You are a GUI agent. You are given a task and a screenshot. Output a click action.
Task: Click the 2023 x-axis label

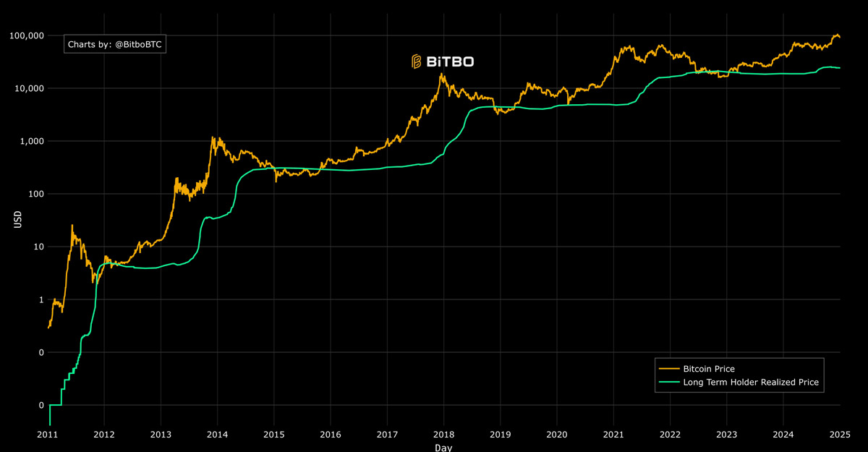tap(726, 435)
